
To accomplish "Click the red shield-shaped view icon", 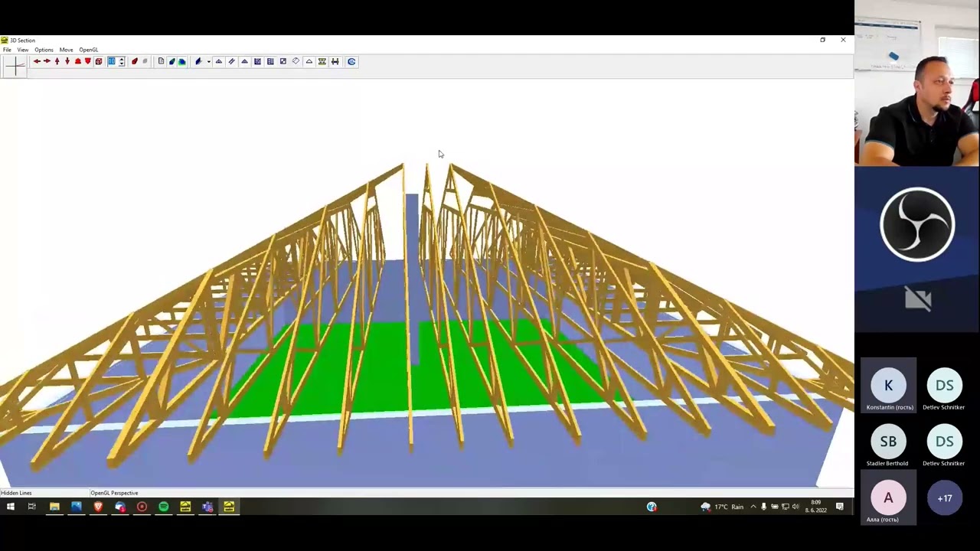I will (x=88, y=61).
